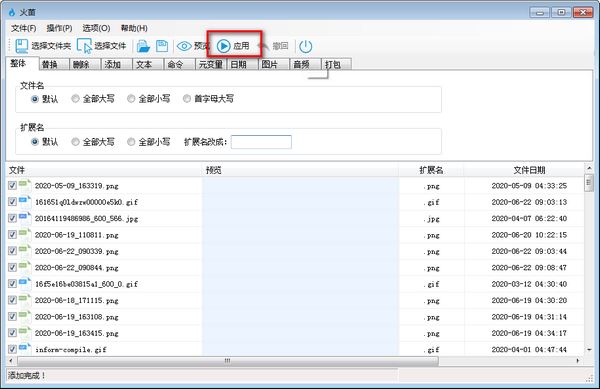Select 全部小写 radio under 文件名
Viewport: 600px width, 389px height.
(x=131, y=99)
